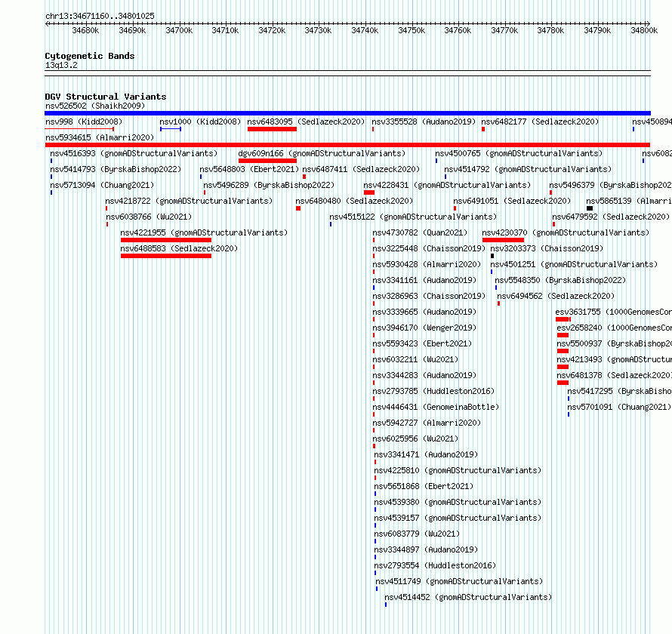Image resolution: width=672 pixels, height=634 pixels.
Task: Open nsv4213493 gnomAD variant label
Action: [614, 359]
